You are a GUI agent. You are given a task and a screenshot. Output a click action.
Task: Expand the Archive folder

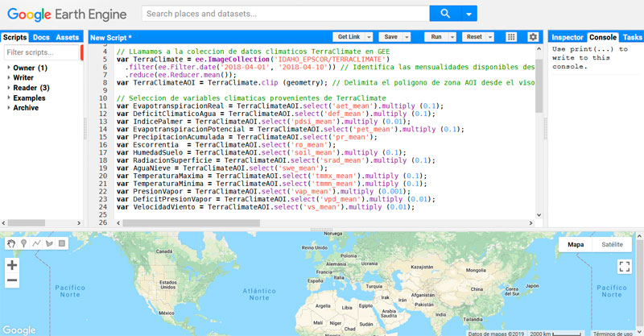point(9,107)
